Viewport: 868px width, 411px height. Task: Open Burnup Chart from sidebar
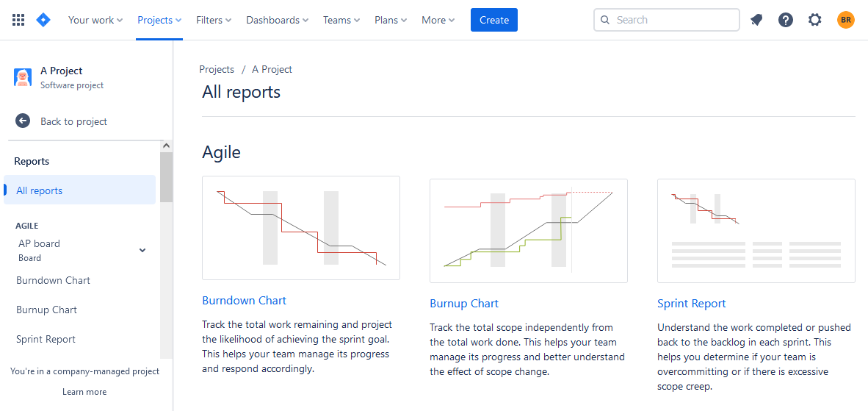tap(46, 310)
